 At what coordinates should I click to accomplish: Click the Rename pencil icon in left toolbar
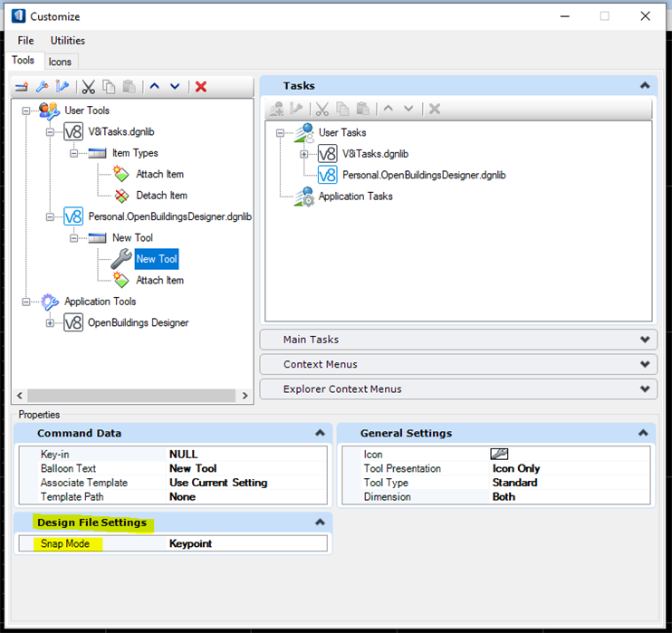pos(62,87)
